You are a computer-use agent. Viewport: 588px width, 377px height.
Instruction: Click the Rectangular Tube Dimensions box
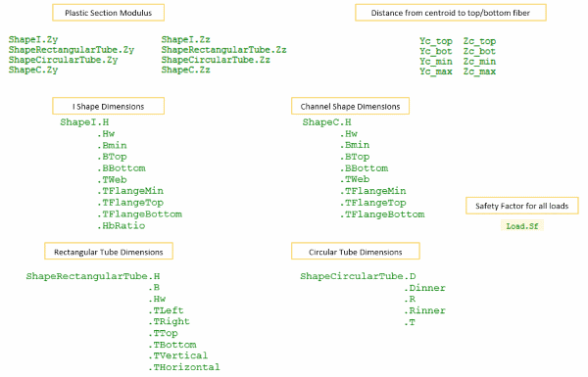coord(109,251)
